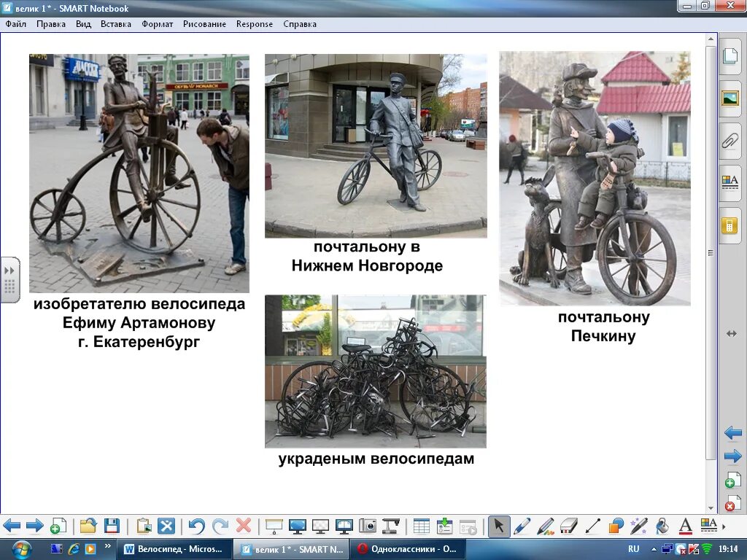Toggle transparent background mode

coord(321,526)
